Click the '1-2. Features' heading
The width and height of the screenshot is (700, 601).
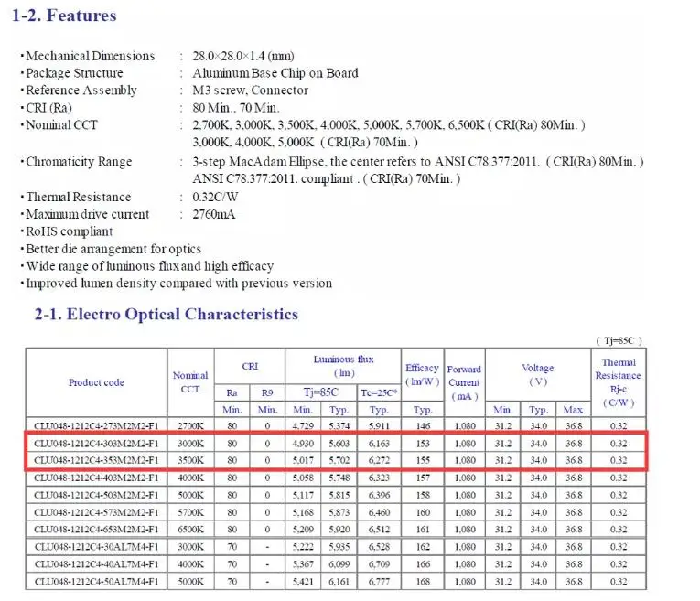point(64,16)
